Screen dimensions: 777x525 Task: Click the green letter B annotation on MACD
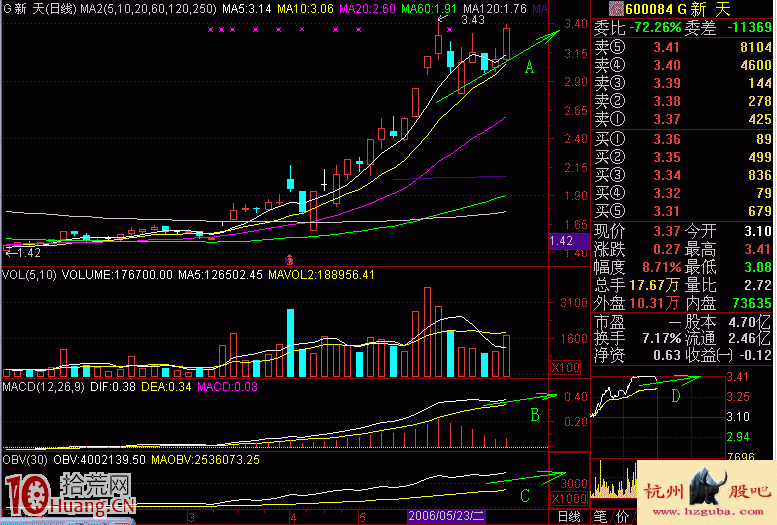pyautogui.click(x=534, y=413)
